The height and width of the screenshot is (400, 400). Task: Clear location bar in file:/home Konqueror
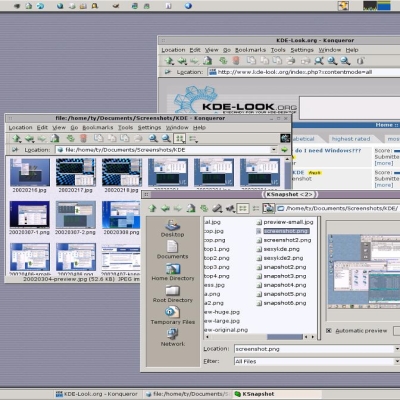click(15, 150)
